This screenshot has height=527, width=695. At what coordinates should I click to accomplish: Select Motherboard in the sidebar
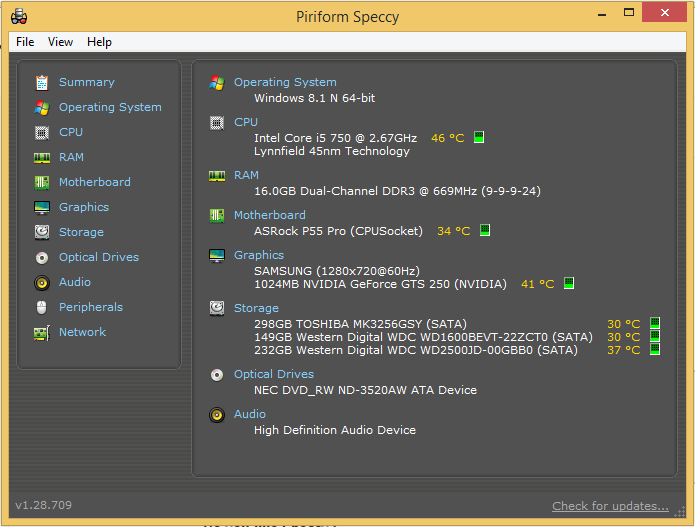pos(95,182)
